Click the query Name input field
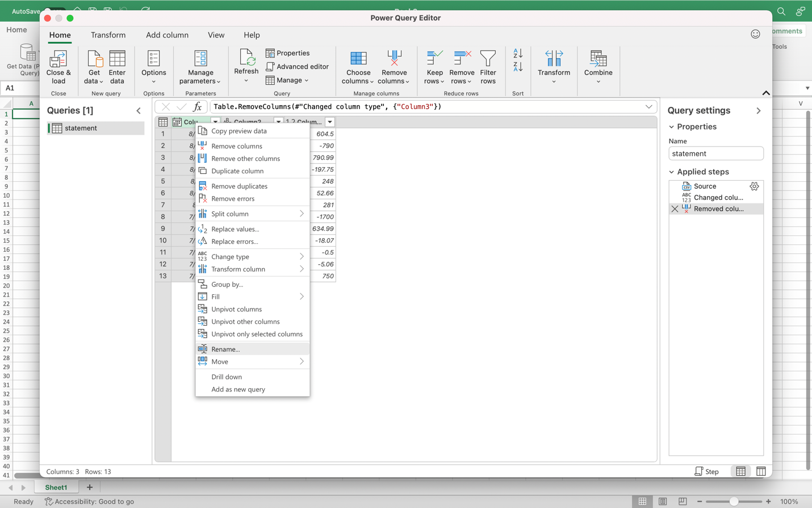 pos(716,153)
